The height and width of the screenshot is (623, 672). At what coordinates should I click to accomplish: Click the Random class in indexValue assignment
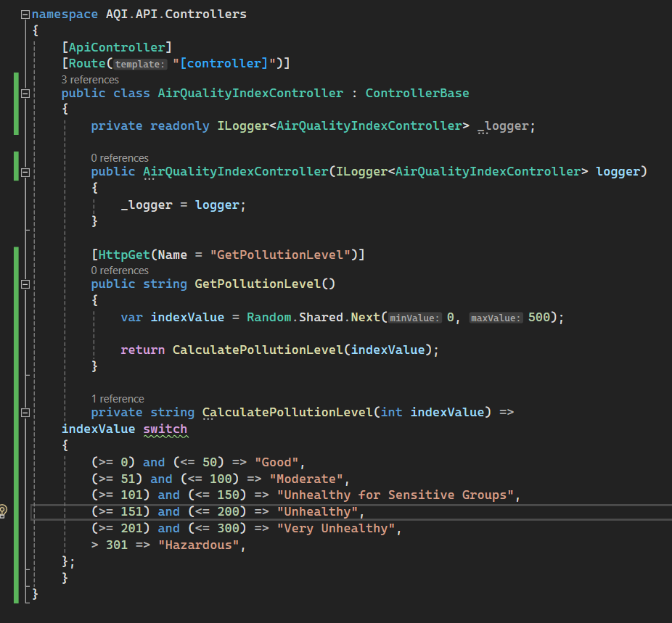[x=270, y=318]
